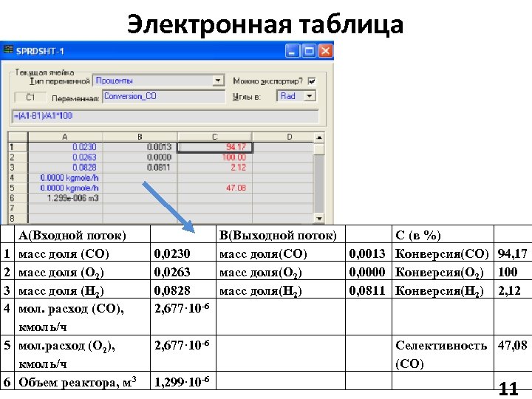The width and height of the screenshot is (532, 399).
Task: Click the SPRDSHT-1 window title icon
Action: [x=8, y=50]
